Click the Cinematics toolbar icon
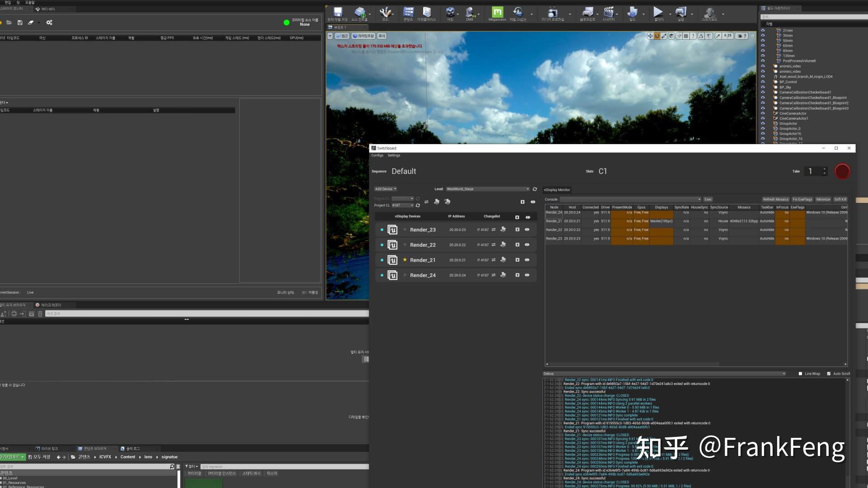The width and height of the screenshot is (868, 488). [x=609, y=14]
